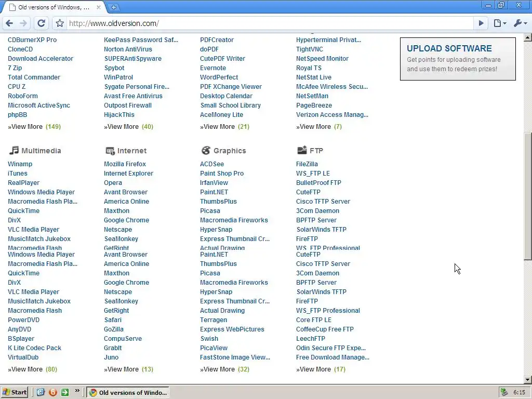Open the PDFCreator link
This screenshot has width=532, height=399.
[x=217, y=39]
